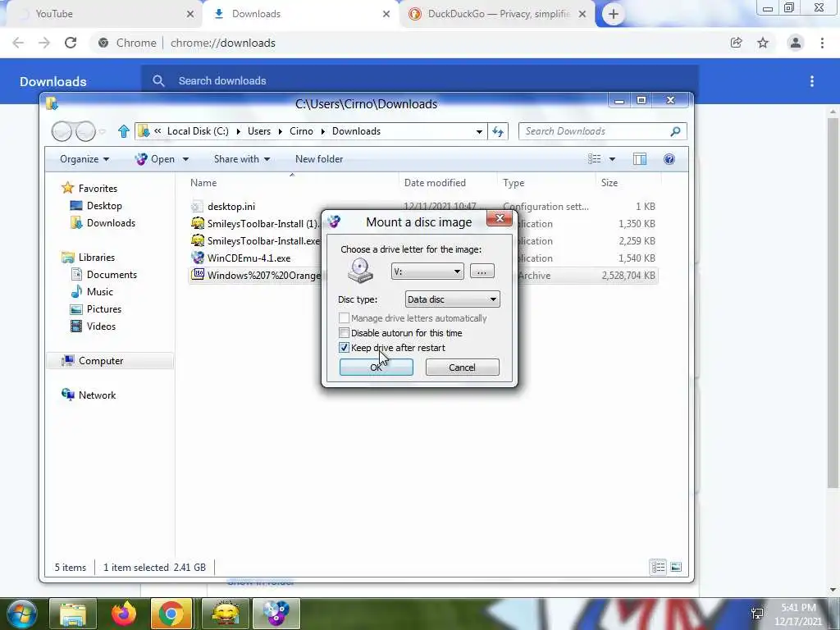Open WinCDEmu from the taskbar
Viewport: 840px width, 630px height.
pyautogui.click(x=276, y=614)
